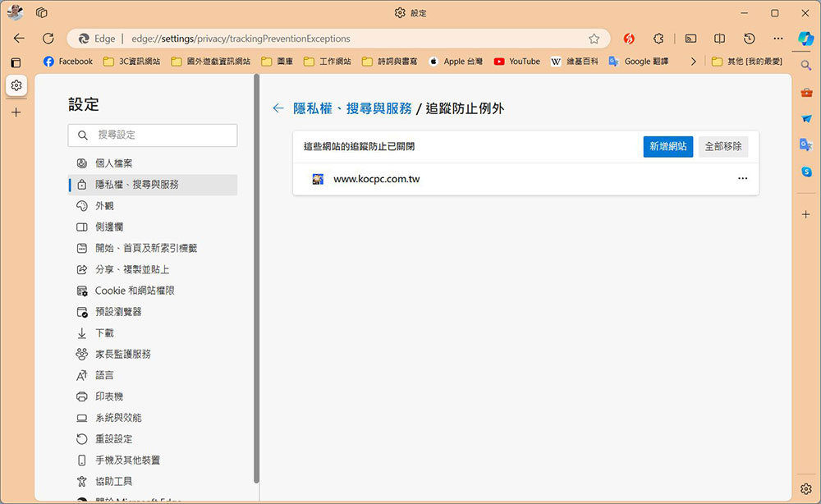Expand more bookmarks chevron
The height and width of the screenshot is (504, 821).
693,62
